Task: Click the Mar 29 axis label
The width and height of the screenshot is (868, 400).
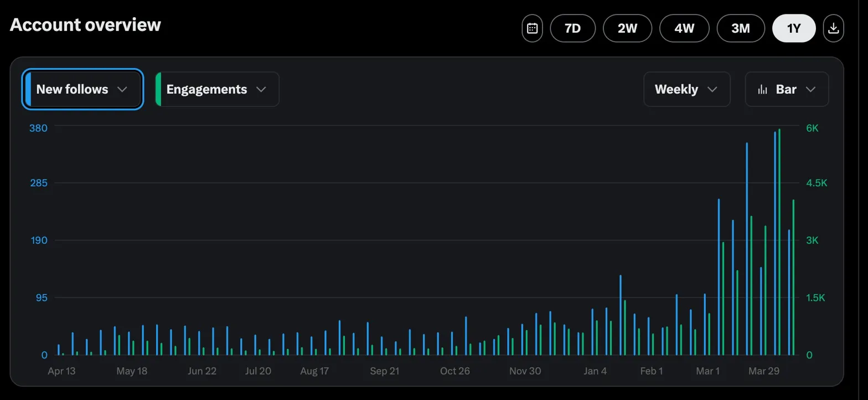Action: click(x=763, y=371)
